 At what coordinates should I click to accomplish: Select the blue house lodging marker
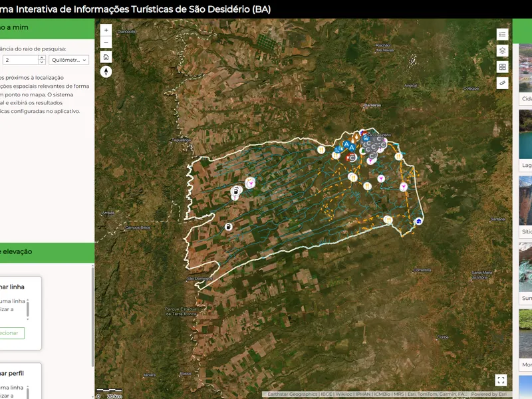click(419, 221)
